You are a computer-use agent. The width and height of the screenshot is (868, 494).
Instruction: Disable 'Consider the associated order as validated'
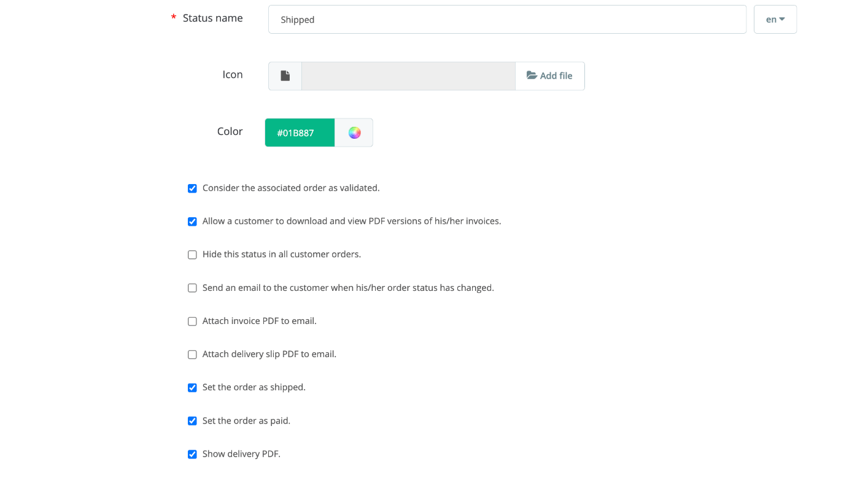[192, 188]
